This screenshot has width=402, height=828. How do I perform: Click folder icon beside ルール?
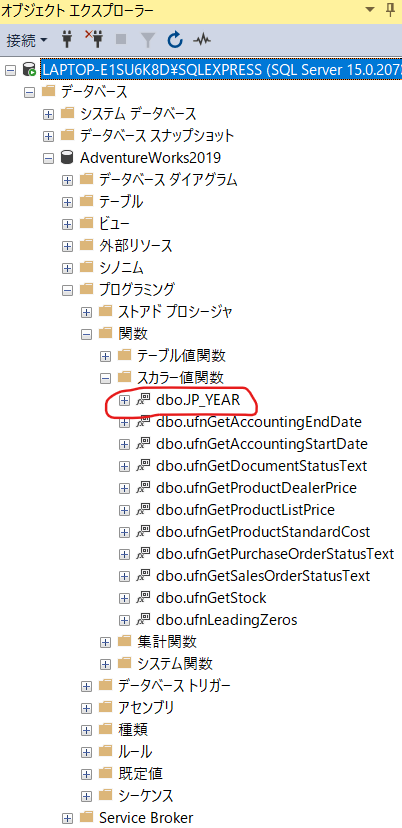(x=106, y=751)
